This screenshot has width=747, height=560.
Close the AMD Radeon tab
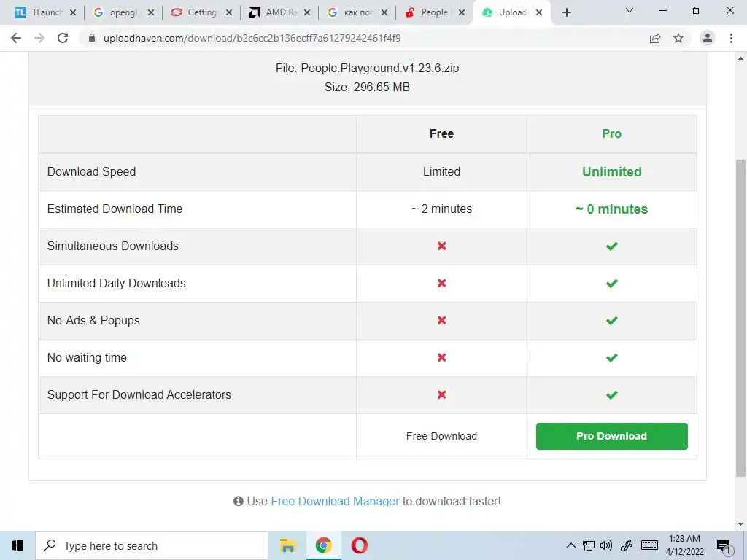coord(307,12)
